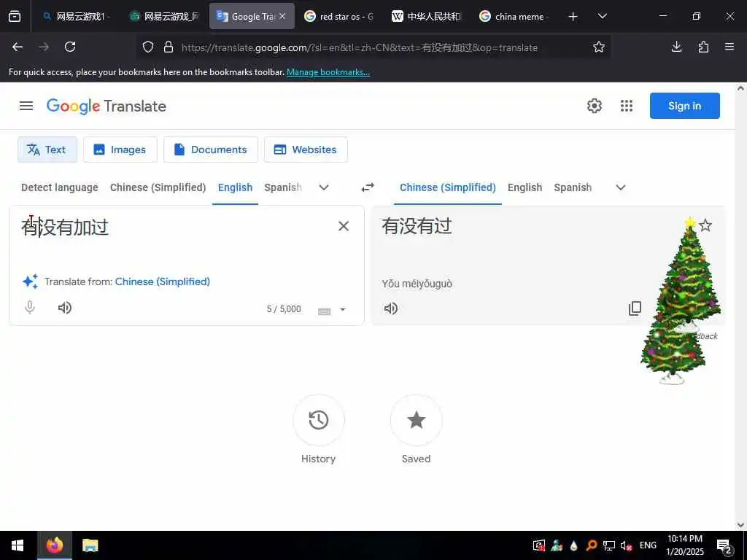List all tabs dropdown

(x=602, y=16)
